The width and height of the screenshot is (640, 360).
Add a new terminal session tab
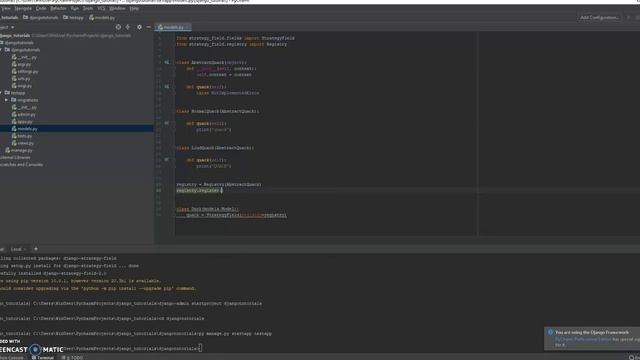[x=36, y=249]
